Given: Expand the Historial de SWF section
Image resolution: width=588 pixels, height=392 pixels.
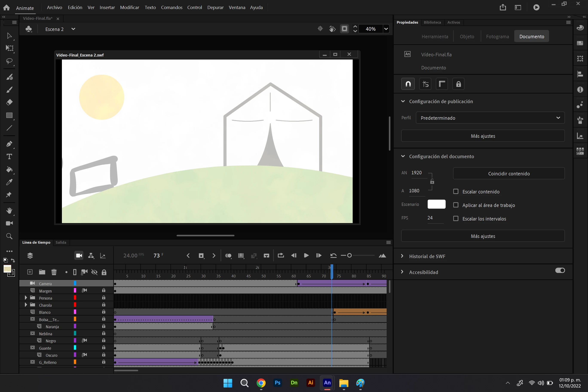Looking at the screenshot, I should [x=427, y=256].
